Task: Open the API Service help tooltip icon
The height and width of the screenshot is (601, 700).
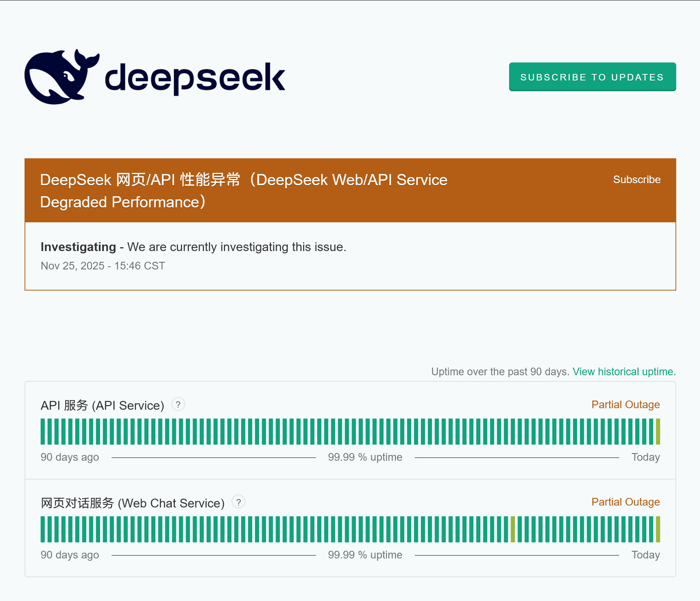Action: 178,404
